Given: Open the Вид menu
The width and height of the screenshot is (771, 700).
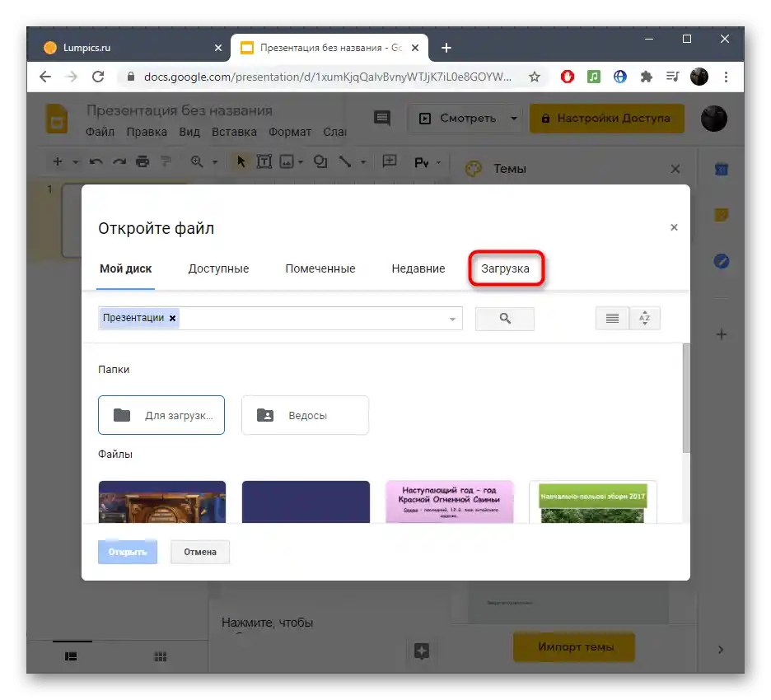Looking at the screenshot, I should [x=189, y=132].
